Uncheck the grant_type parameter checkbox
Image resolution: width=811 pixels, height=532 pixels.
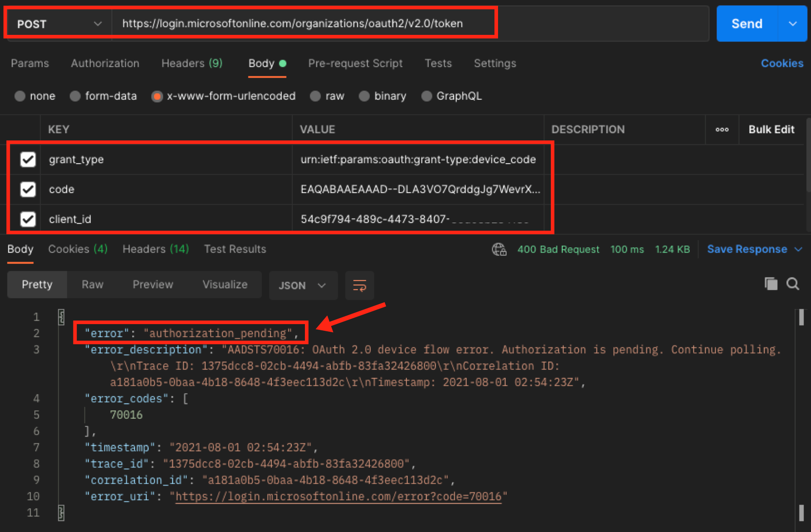click(28, 159)
